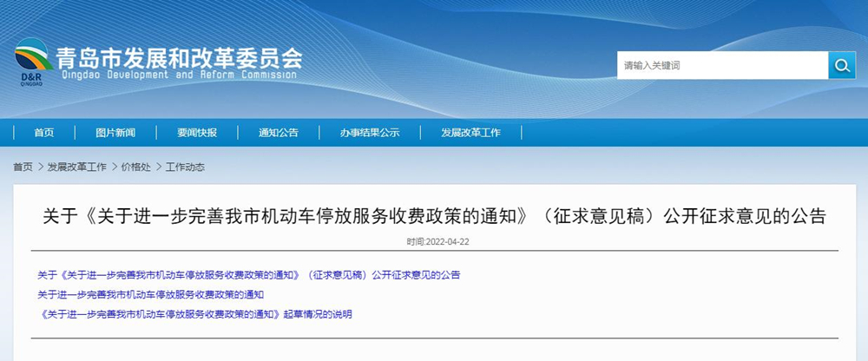The width and height of the screenshot is (868, 361).
Task: Click the large black article headline
Action: click(434, 215)
